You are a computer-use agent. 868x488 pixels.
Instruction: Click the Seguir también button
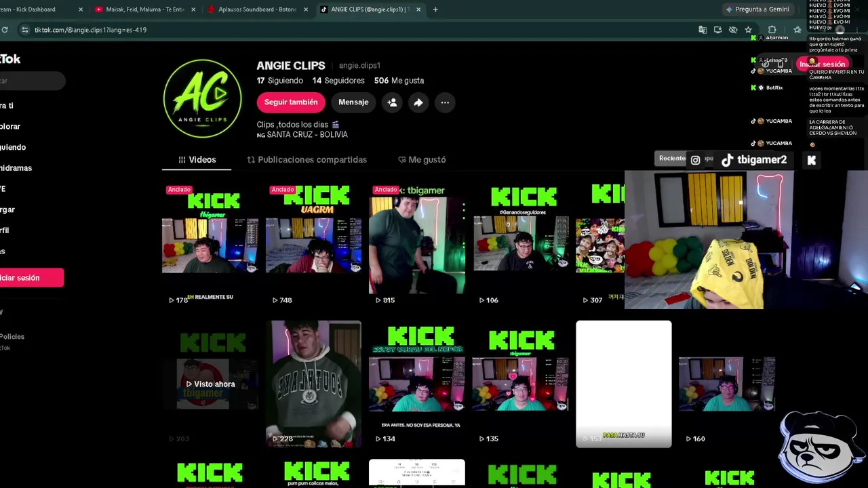click(x=291, y=102)
